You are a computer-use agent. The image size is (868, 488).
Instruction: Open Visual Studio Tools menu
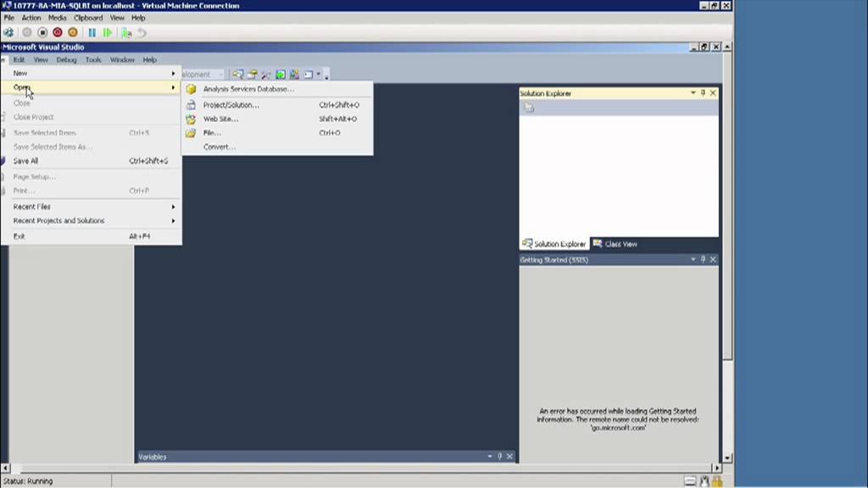point(93,60)
